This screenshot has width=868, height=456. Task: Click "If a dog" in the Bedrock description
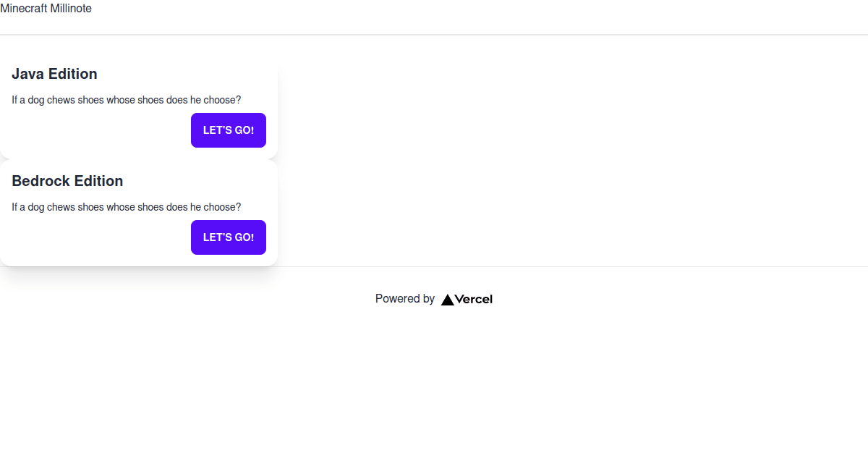click(x=28, y=207)
